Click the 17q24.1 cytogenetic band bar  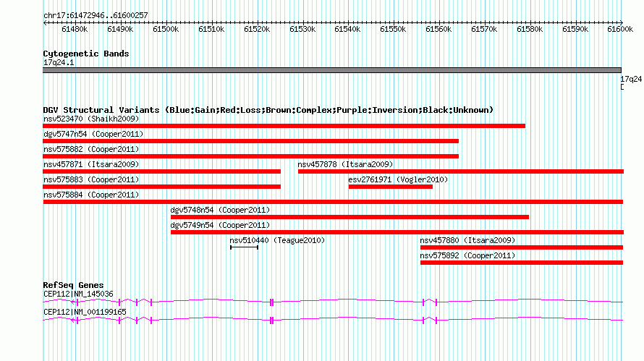[332, 70]
